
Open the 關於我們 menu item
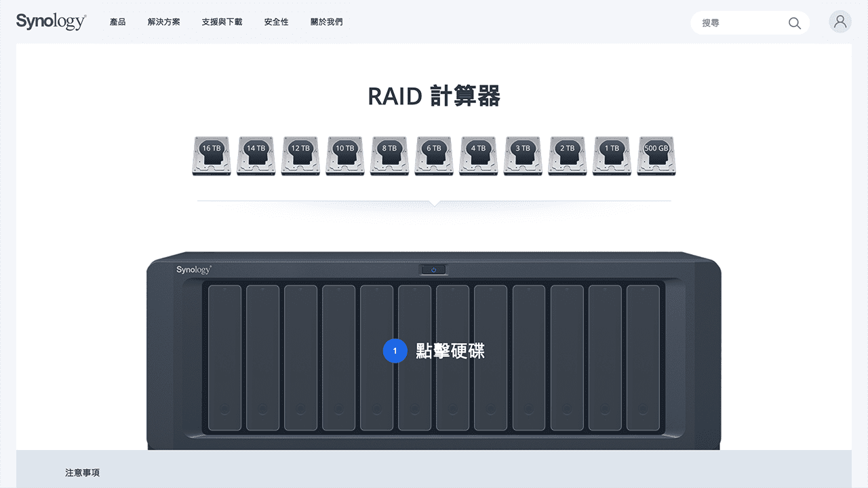pos(326,22)
